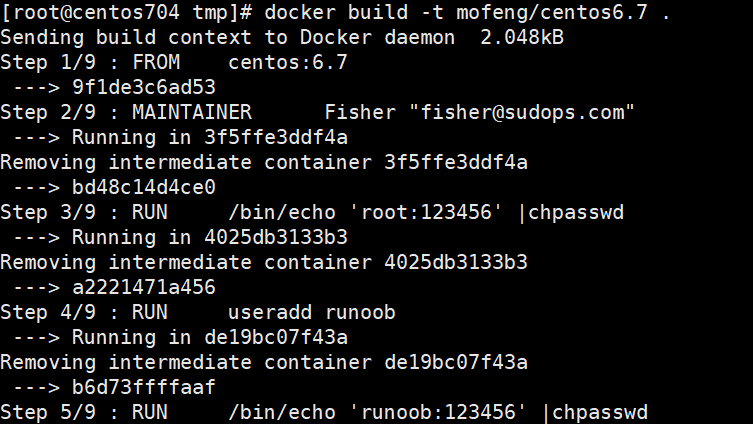Click the Step 5/9 RUN keyword
753x424 pixels.
[150, 412]
